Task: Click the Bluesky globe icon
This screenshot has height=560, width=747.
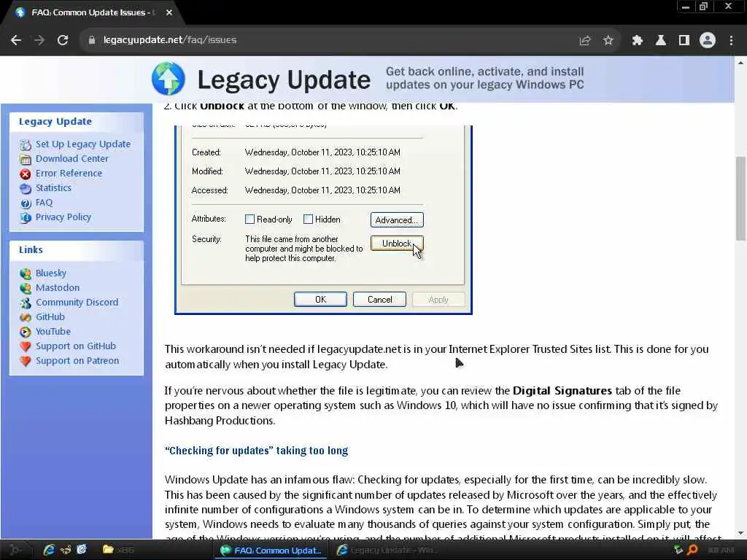Action: point(26,273)
